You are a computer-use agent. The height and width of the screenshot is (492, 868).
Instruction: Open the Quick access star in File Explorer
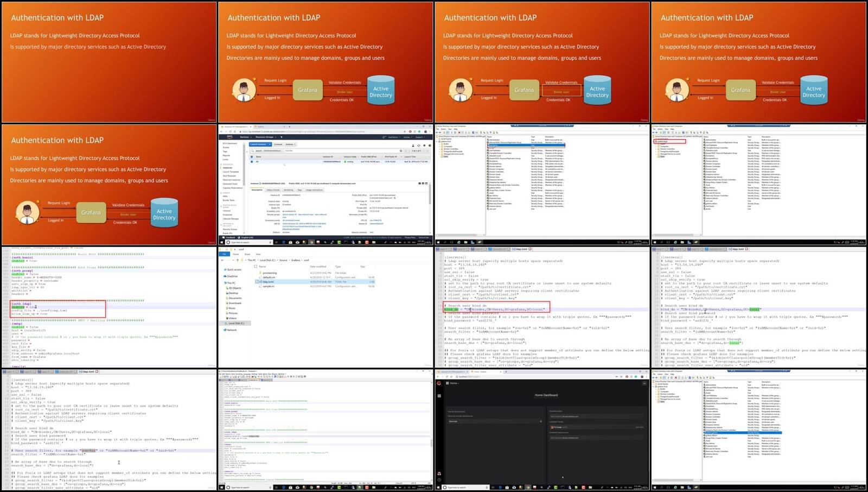(x=225, y=269)
